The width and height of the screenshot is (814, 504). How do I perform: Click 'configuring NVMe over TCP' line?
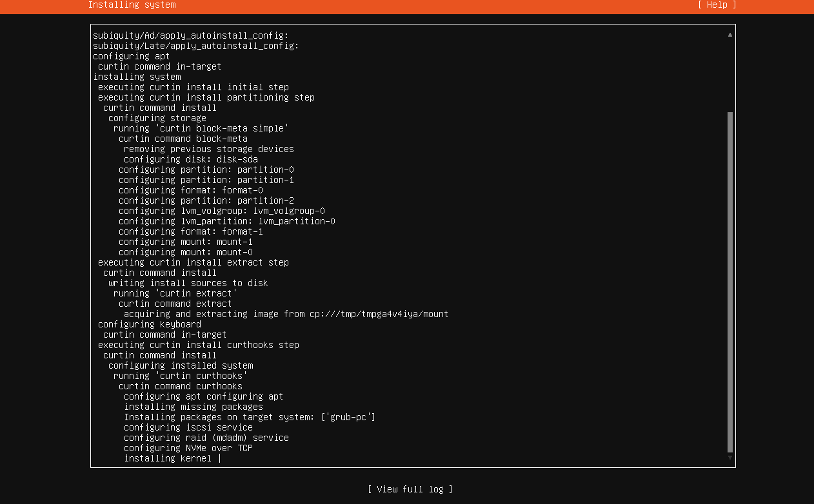(x=188, y=448)
